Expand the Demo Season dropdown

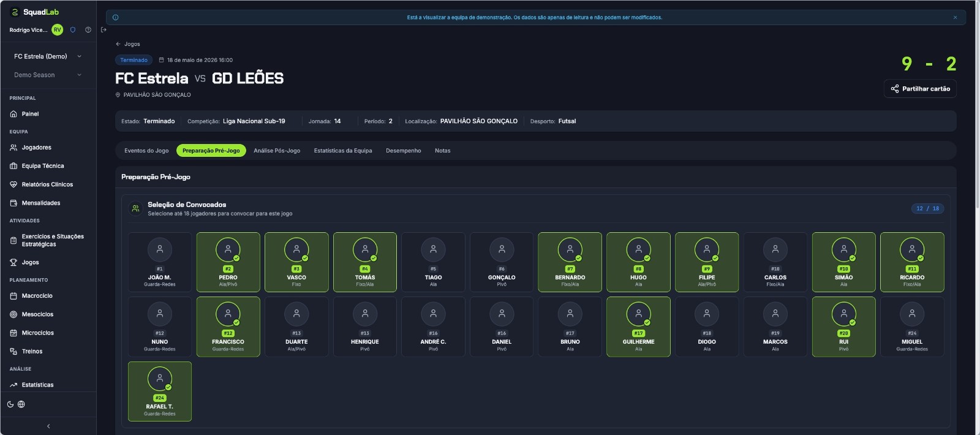48,75
